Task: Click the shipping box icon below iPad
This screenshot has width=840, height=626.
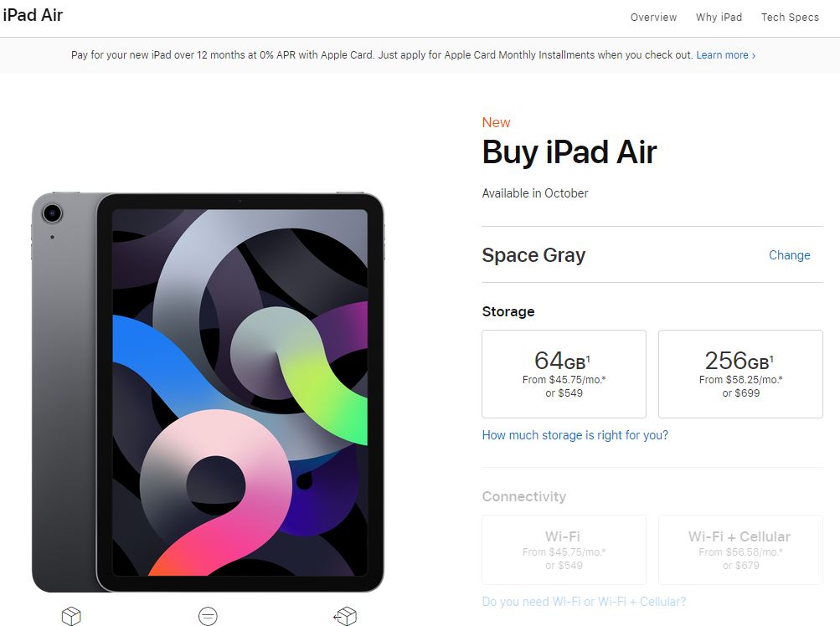Action: point(71,616)
